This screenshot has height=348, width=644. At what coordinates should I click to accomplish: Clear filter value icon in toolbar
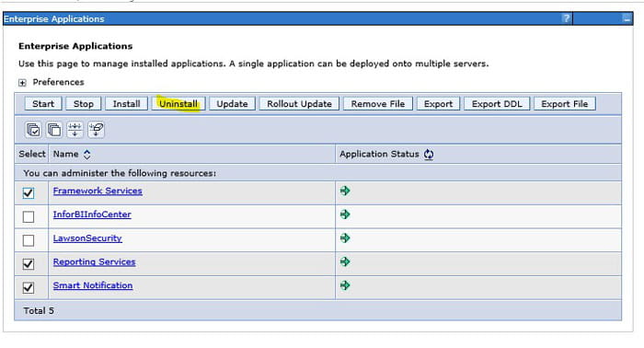(96, 130)
